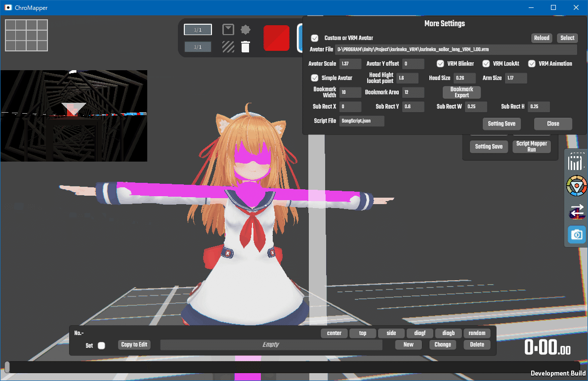This screenshot has height=381, width=588.
Task: Click the random camera preset button
Action: click(477, 333)
